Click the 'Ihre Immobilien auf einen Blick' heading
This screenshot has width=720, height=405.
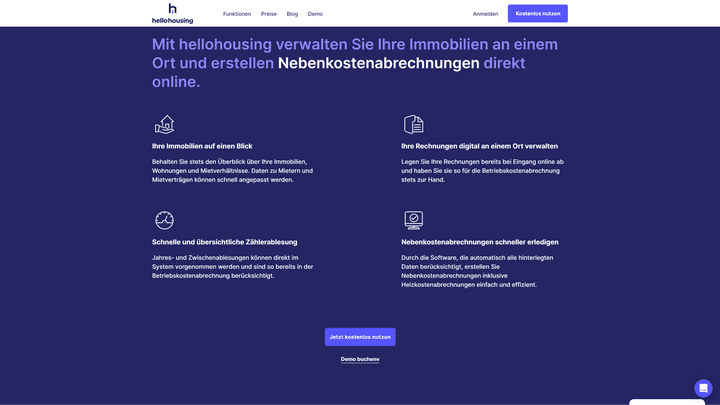pos(202,146)
